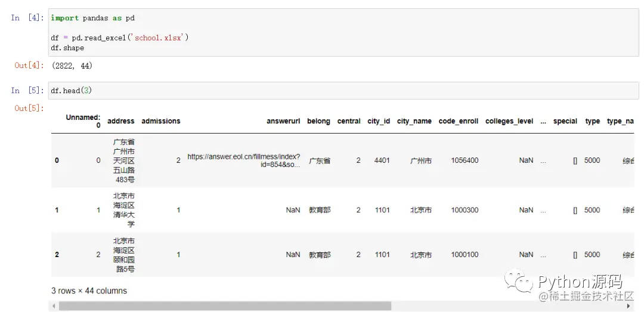
Task: Click the In [5] prompt label
Action: coord(27,91)
